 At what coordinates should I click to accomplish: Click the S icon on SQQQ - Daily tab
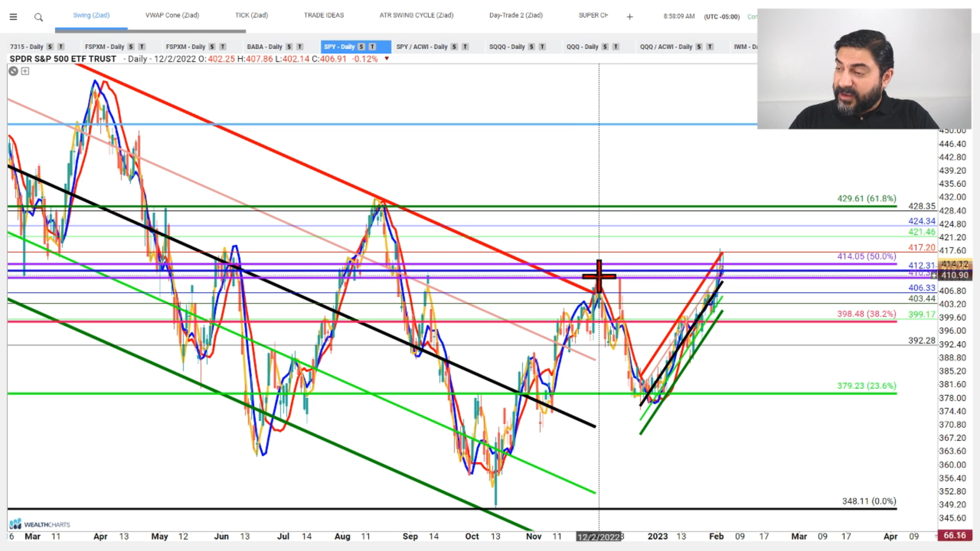pos(531,46)
